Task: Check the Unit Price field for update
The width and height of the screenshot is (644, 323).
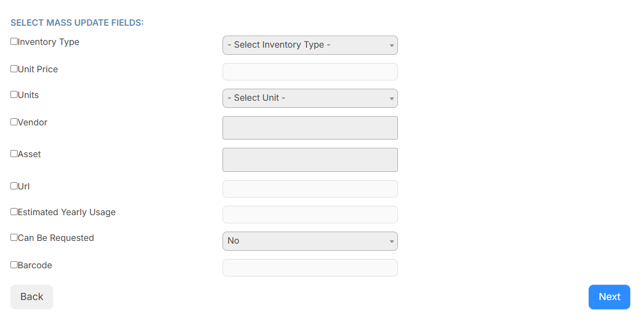Action: coord(14,68)
